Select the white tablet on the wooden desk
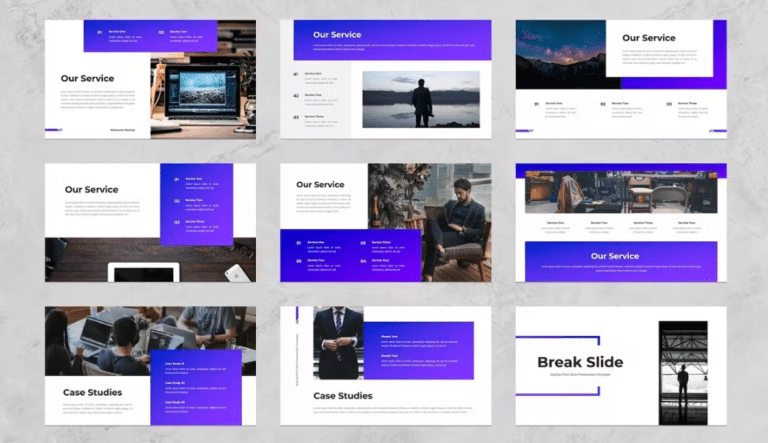 click(x=144, y=271)
